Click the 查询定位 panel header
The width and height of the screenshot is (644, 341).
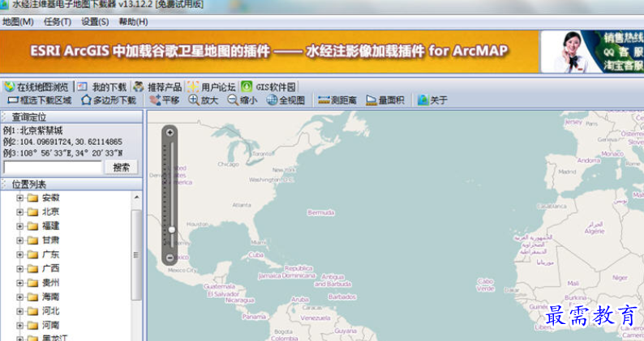tap(71, 117)
